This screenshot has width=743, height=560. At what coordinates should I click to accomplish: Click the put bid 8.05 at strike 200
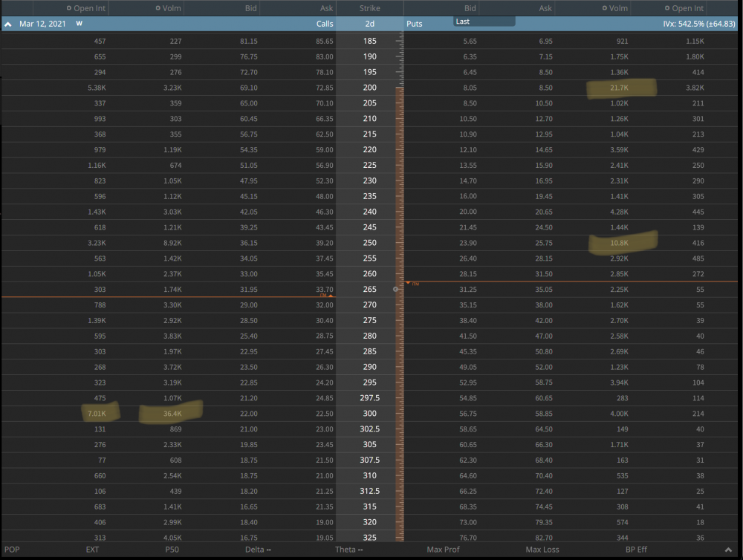(468, 88)
